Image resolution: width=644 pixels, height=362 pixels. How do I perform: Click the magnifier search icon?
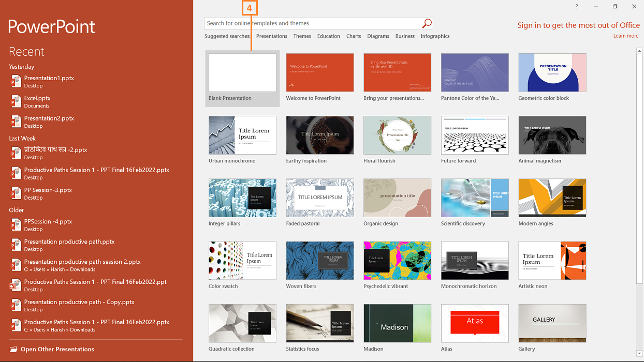point(427,23)
